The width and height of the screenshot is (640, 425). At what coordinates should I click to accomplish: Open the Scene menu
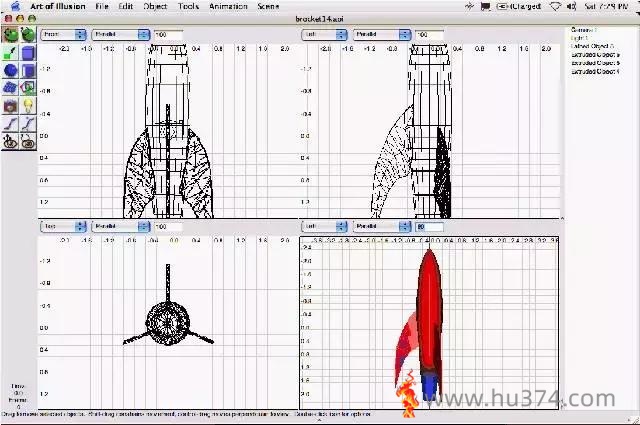click(x=268, y=7)
